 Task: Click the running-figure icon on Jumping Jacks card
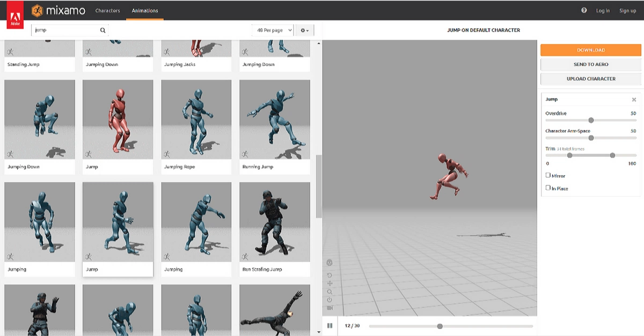167,51
